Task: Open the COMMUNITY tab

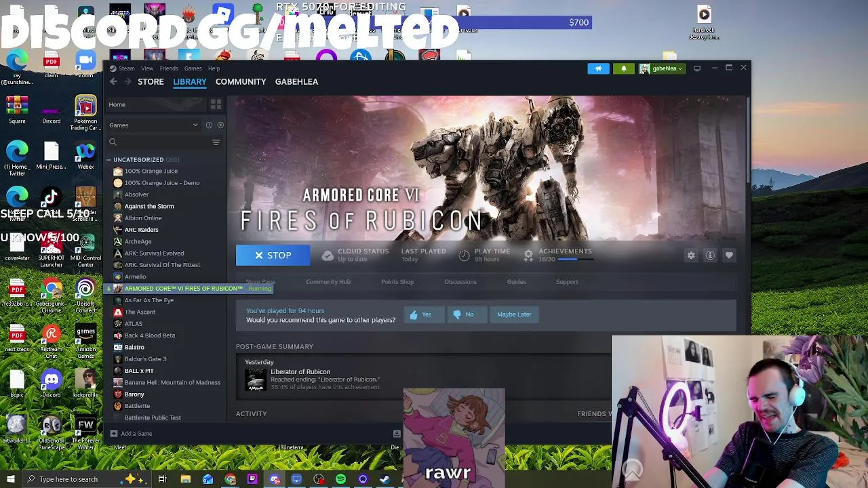Action: coord(241,81)
